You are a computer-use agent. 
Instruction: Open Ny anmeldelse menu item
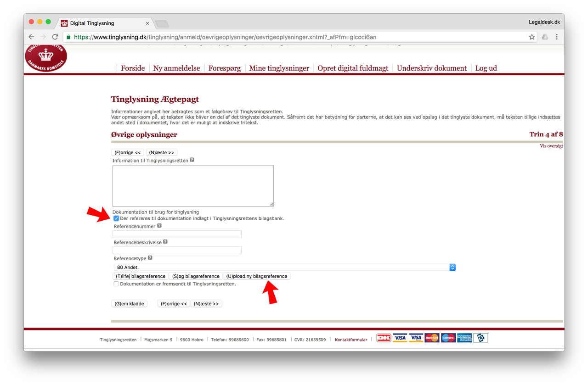click(x=176, y=68)
